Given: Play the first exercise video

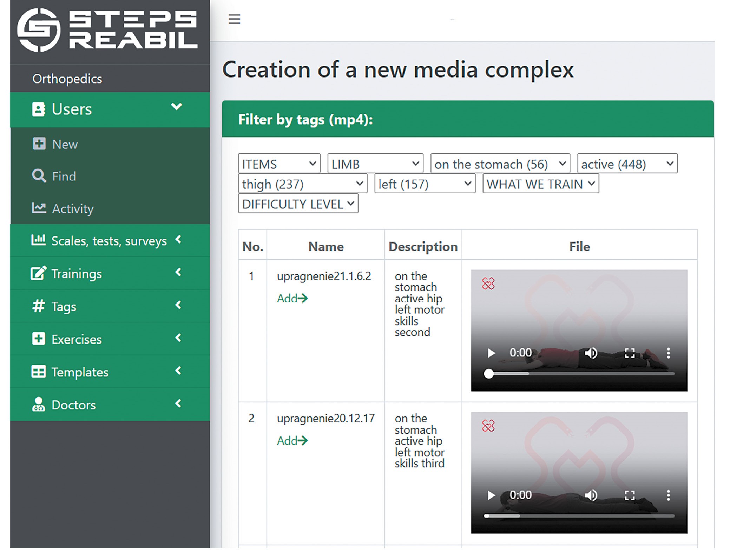Looking at the screenshot, I should click(x=491, y=353).
